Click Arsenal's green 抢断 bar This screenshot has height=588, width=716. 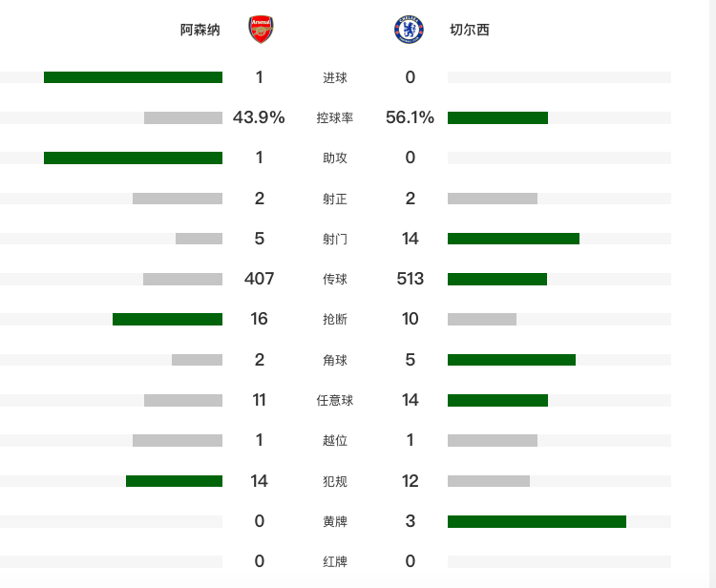point(167,319)
